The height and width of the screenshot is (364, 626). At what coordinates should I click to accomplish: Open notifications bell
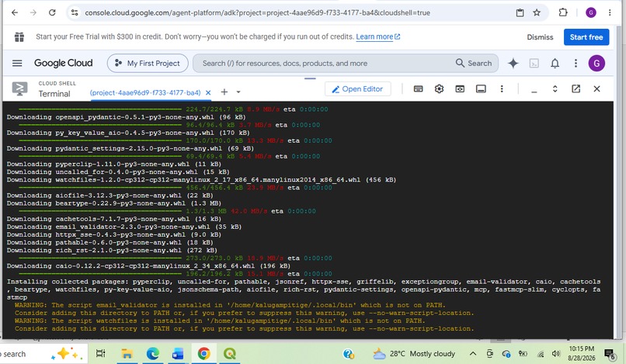555,63
